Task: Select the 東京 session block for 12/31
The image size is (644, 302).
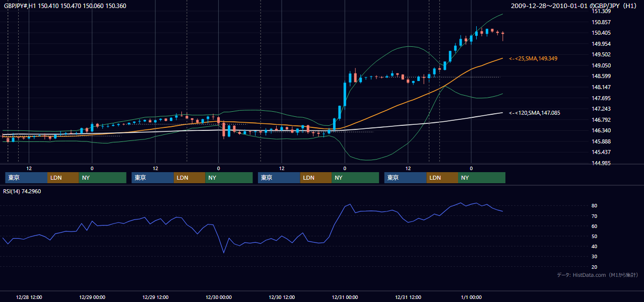Action: [x=406, y=178]
